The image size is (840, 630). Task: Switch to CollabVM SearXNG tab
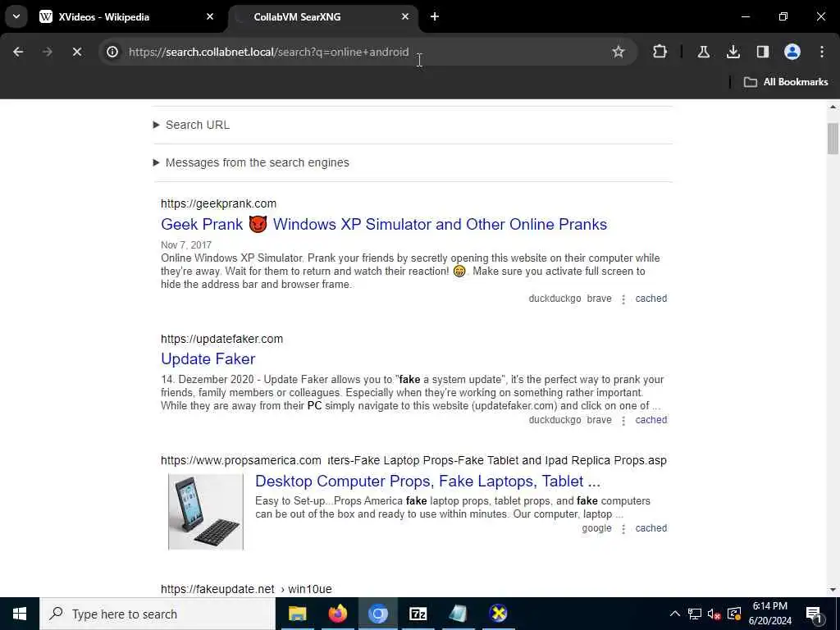click(323, 16)
